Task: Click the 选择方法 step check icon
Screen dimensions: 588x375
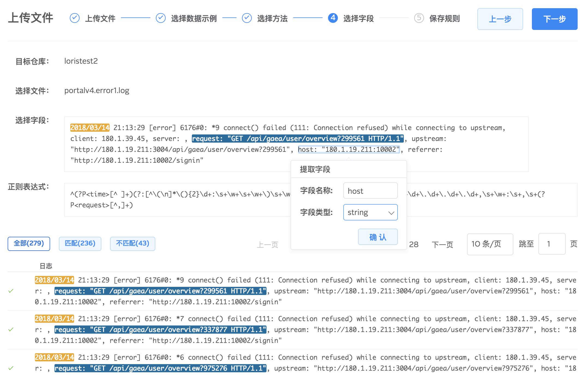Action: coord(247,18)
